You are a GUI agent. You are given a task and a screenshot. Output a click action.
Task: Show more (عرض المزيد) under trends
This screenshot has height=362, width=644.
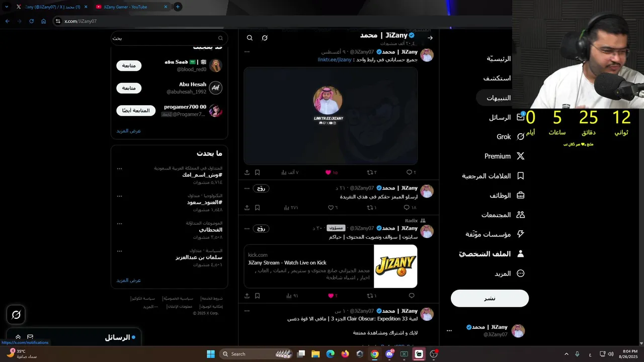click(x=129, y=280)
